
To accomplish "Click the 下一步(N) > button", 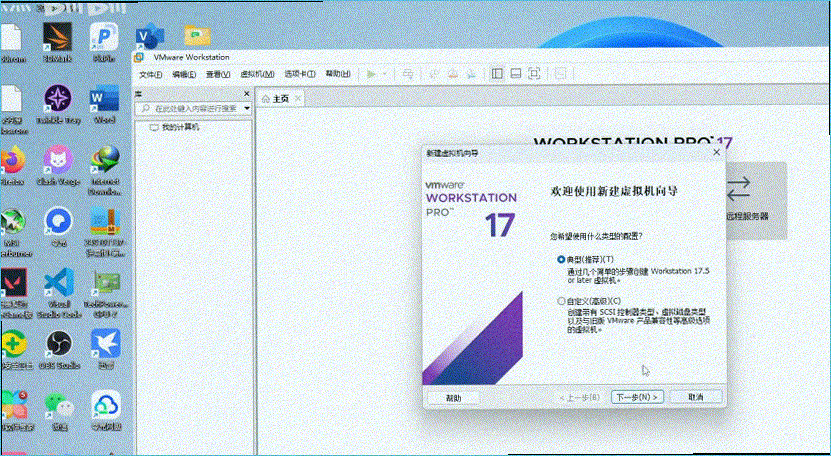I will point(637,397).
